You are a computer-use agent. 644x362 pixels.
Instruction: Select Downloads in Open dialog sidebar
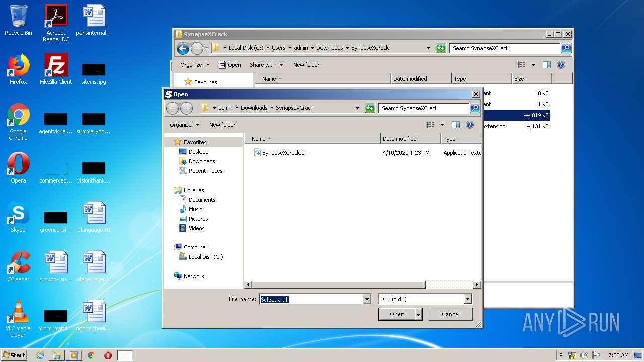[x=202, y=161]
